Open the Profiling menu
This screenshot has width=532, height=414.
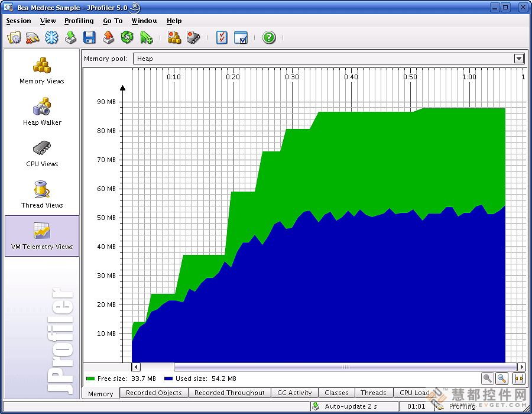pyautogui.click(x=79, y=21)
